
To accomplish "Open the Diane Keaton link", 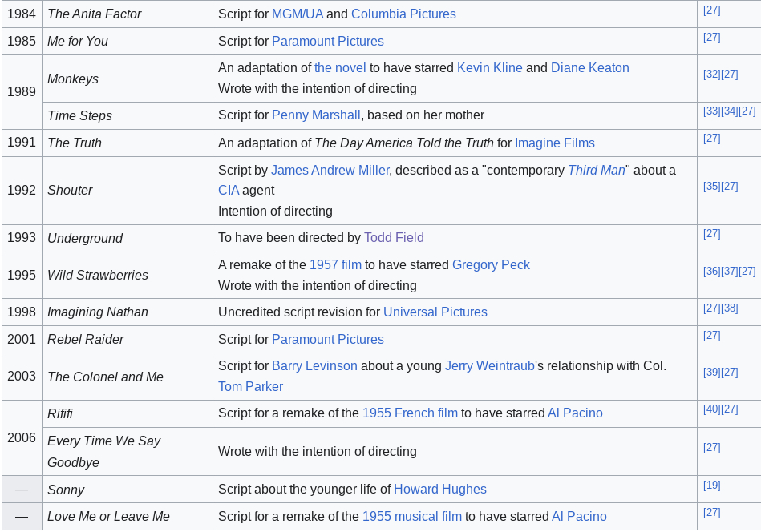I will point(589,68).
